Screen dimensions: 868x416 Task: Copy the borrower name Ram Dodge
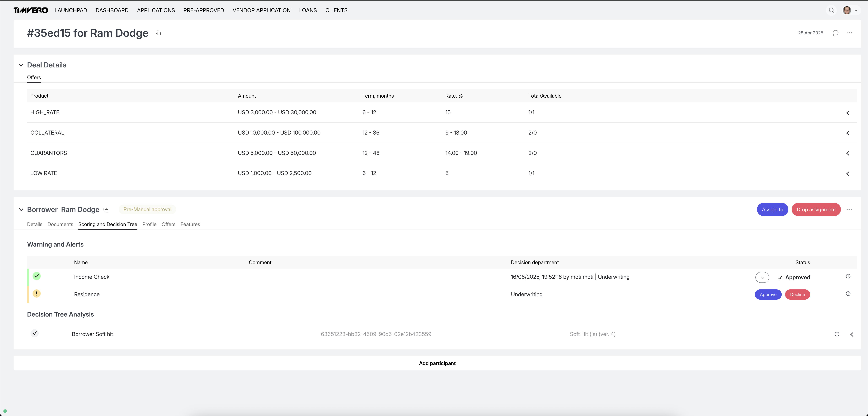[x=106, y=210]
